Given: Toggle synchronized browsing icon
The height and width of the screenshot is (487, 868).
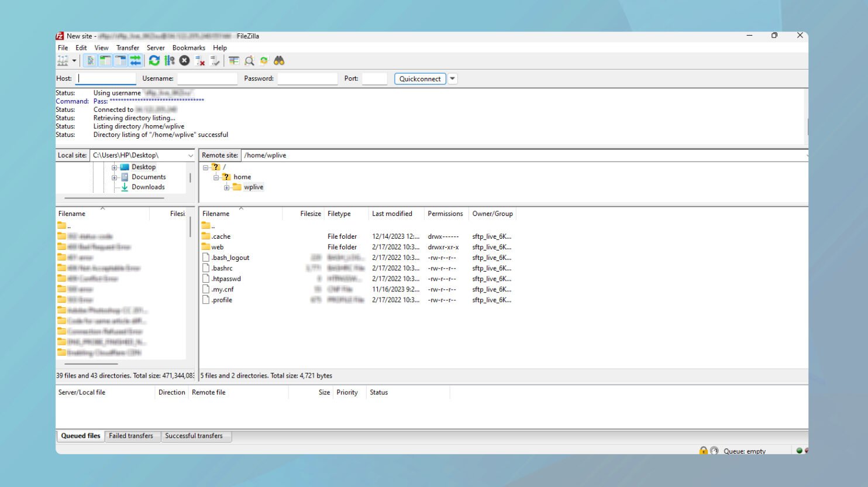Looking at the screenshot, I should [264, 60].
